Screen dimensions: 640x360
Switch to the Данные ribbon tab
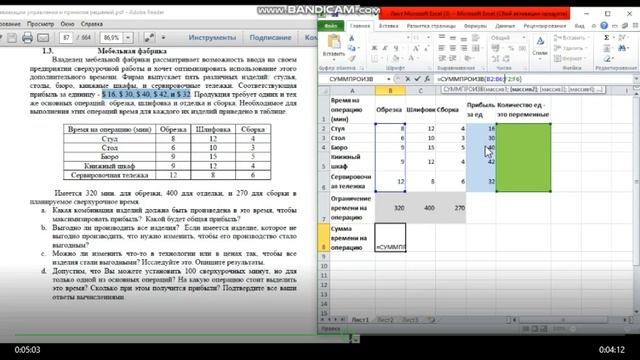pos(505,26)
